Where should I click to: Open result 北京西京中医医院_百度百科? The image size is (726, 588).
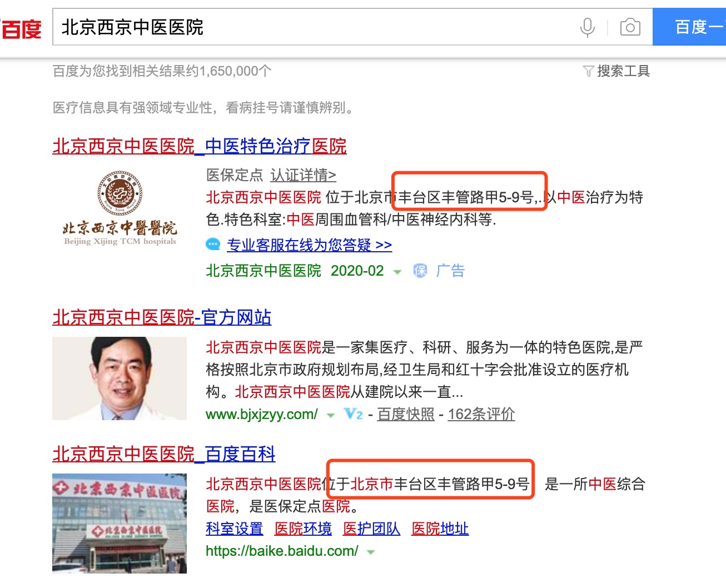164,454
